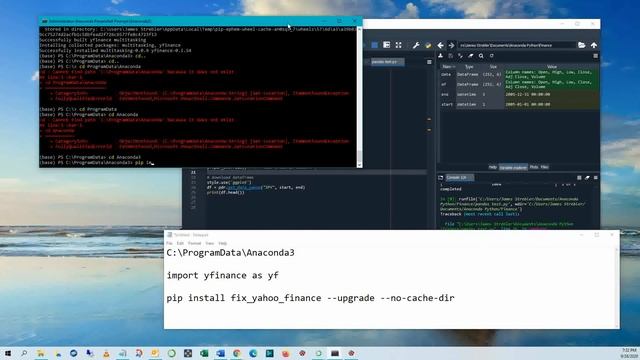Open editor pane hamburger options menu
The height and width of the screenshot is (360, 640).
[429, 62]
